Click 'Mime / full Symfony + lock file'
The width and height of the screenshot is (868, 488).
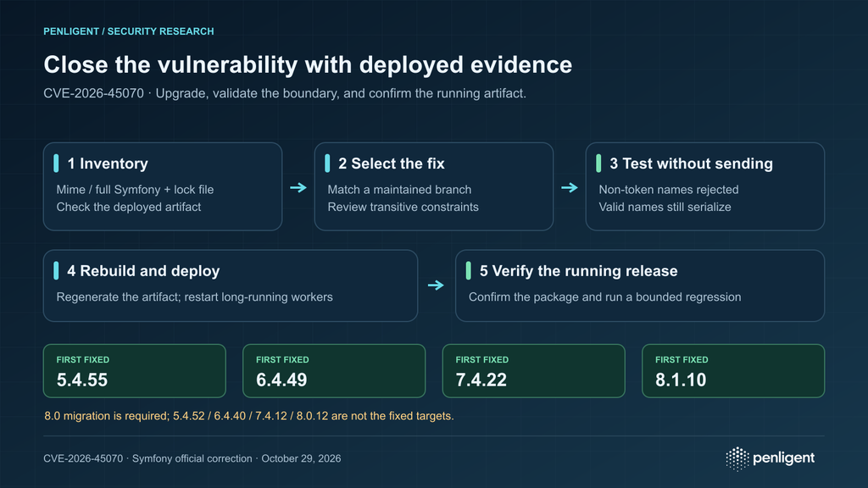[x=135, y=190]
